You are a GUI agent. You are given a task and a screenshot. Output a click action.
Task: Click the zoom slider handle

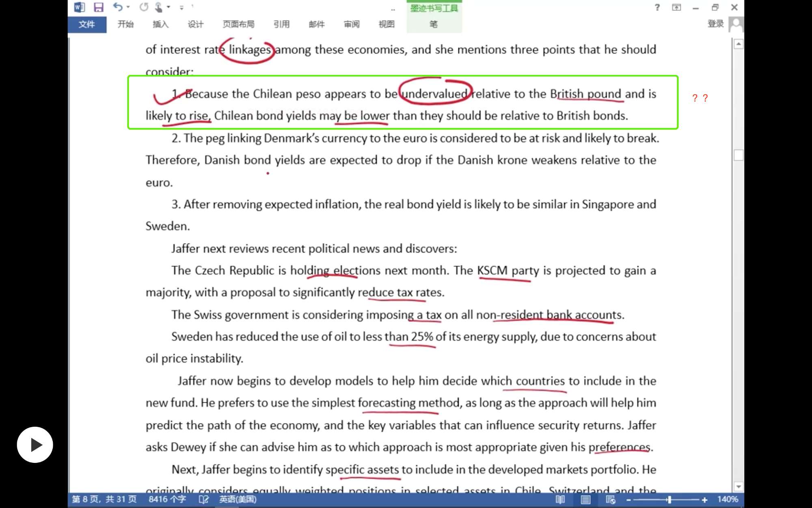coord(669,499)
